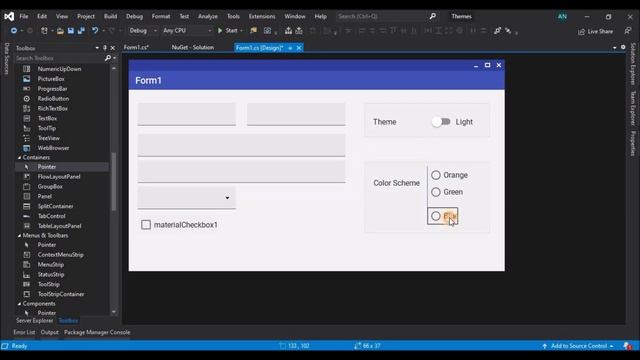Click the Open File folder icon
The height and width of the screenshot is (360, 640).
[60, 31]
